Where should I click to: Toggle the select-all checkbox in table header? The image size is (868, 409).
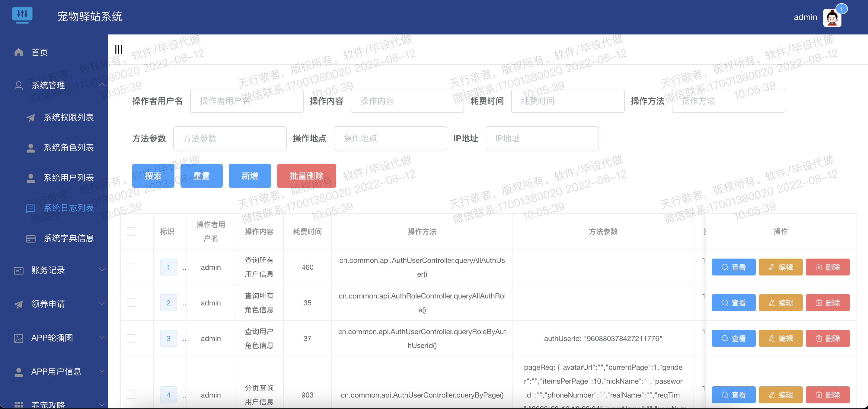[131, 232]
